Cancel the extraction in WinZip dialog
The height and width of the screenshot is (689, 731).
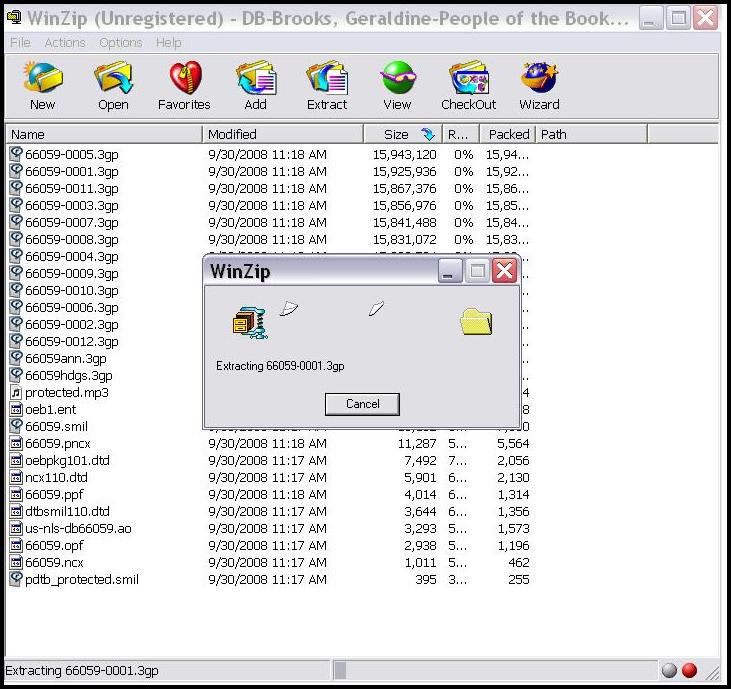pyautogui.click(x=362, y=404)
